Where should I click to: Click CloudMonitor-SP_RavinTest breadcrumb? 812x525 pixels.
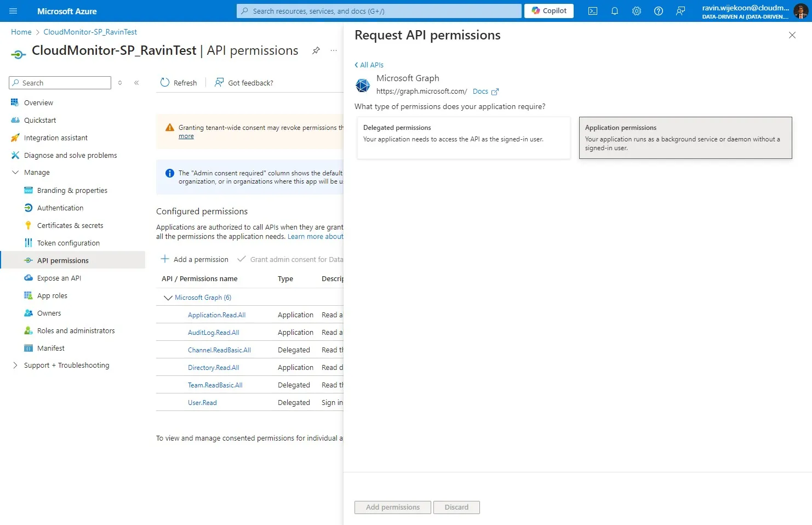click(x=90, y=32)
